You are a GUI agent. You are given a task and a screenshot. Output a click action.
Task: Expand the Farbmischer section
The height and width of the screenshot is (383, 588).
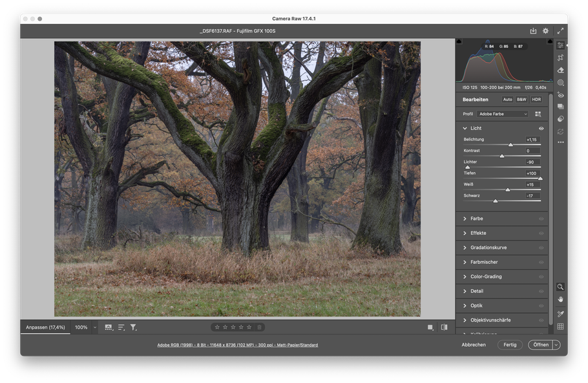click(x=465, y=262)
